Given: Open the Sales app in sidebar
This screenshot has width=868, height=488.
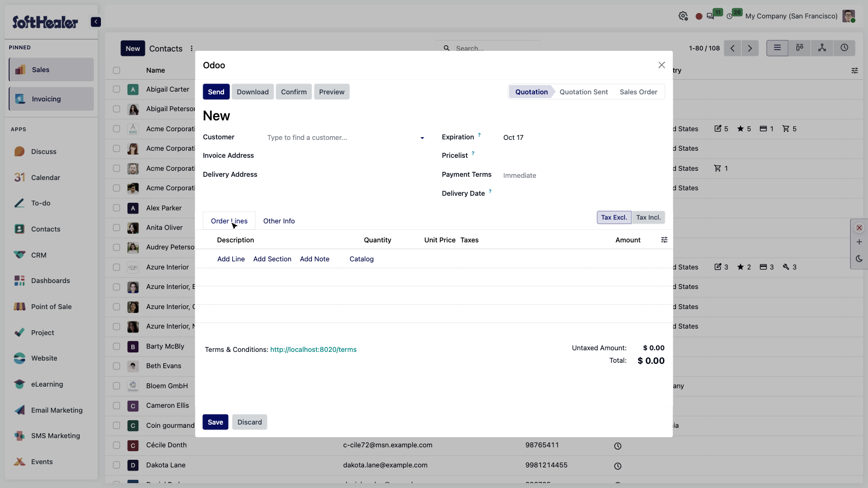Looking at the screenshot, I should pos(52,70).
